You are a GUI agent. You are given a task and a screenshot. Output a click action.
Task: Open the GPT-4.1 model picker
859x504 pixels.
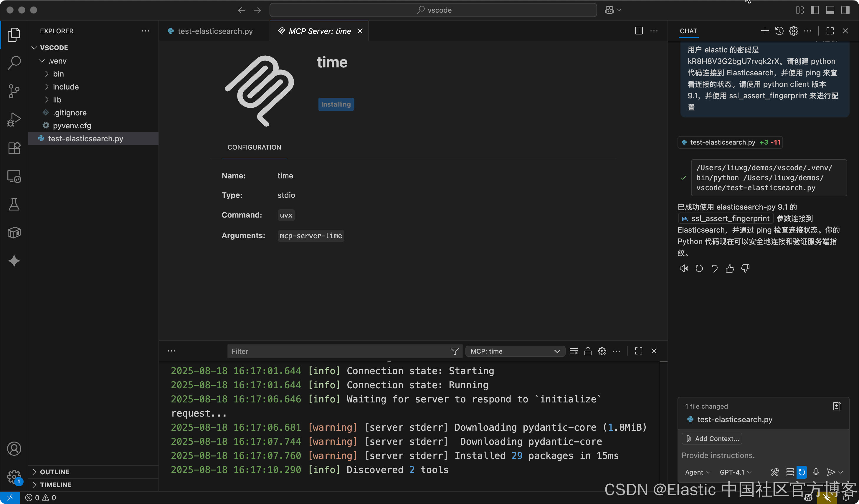[x=735, y=472]
